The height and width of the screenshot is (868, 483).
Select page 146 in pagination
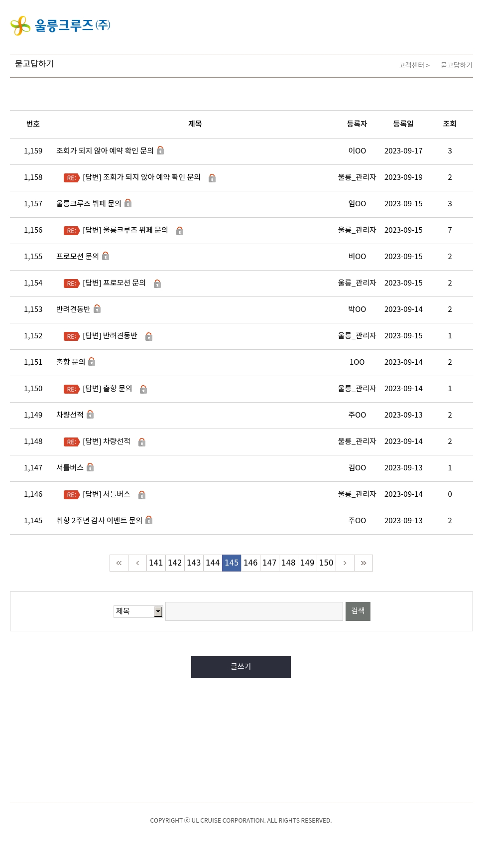250,563
